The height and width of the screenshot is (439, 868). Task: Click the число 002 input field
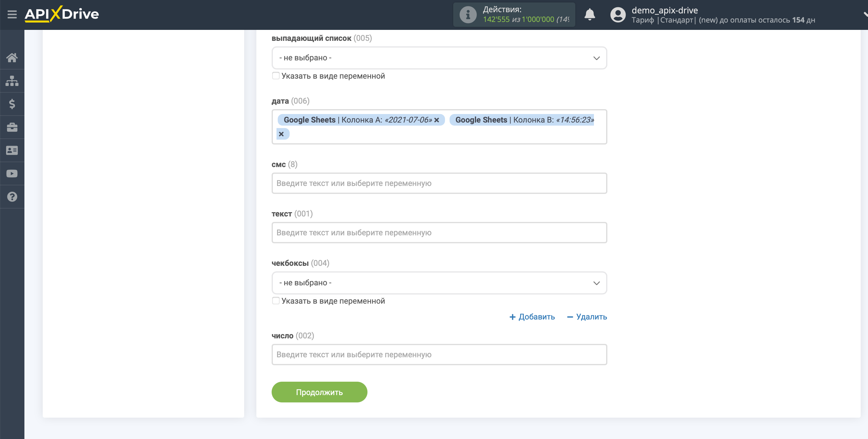[x=439, y=355]
